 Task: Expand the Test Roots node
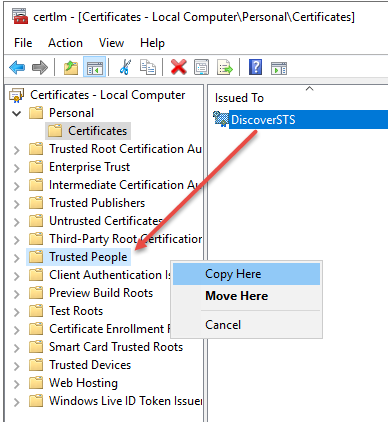point(16,311)
